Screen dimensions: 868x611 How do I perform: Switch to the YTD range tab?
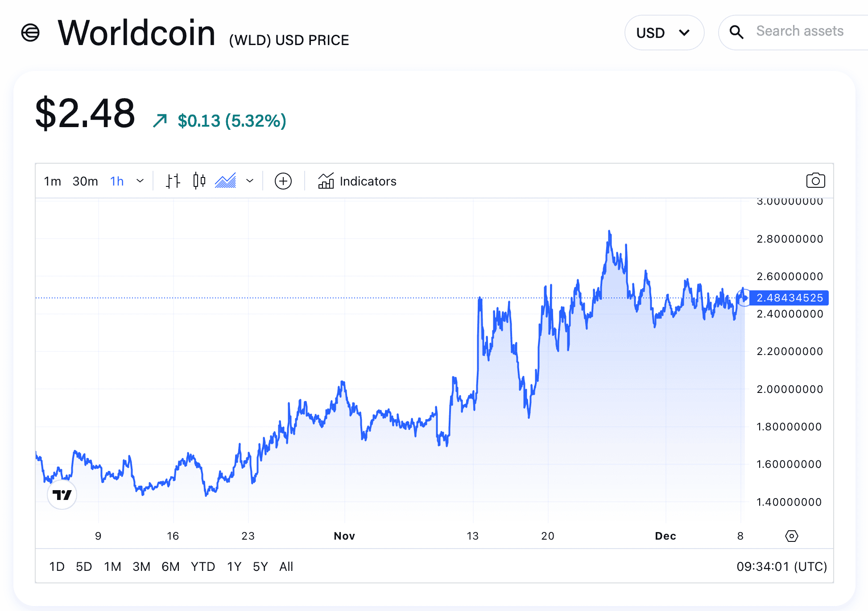pyautogui.click(x=203, y=566)
